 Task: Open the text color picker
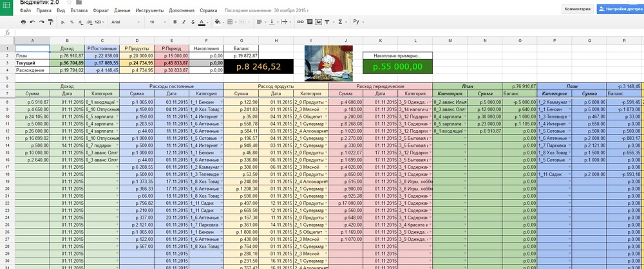pyautogui.click(x=202, y=22)
